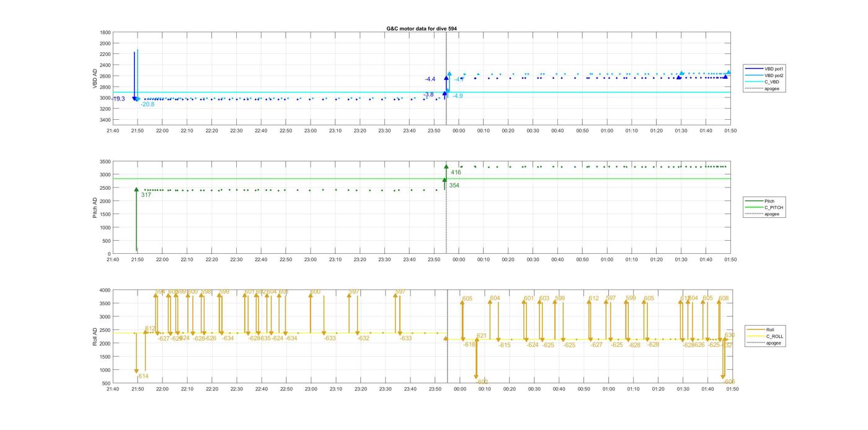This screenshot has height=430, width=868.
Task: Click the '354' pitch data label
Action: 454,186
